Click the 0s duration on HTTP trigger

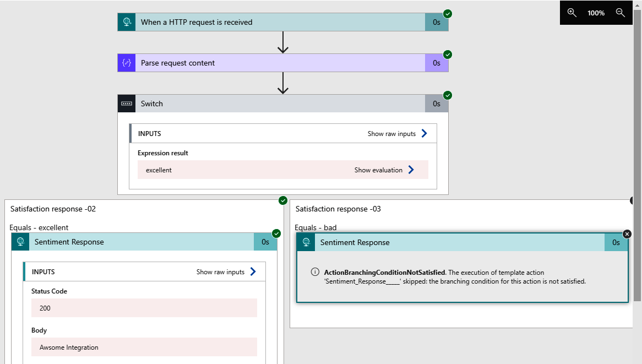point(437,22)
